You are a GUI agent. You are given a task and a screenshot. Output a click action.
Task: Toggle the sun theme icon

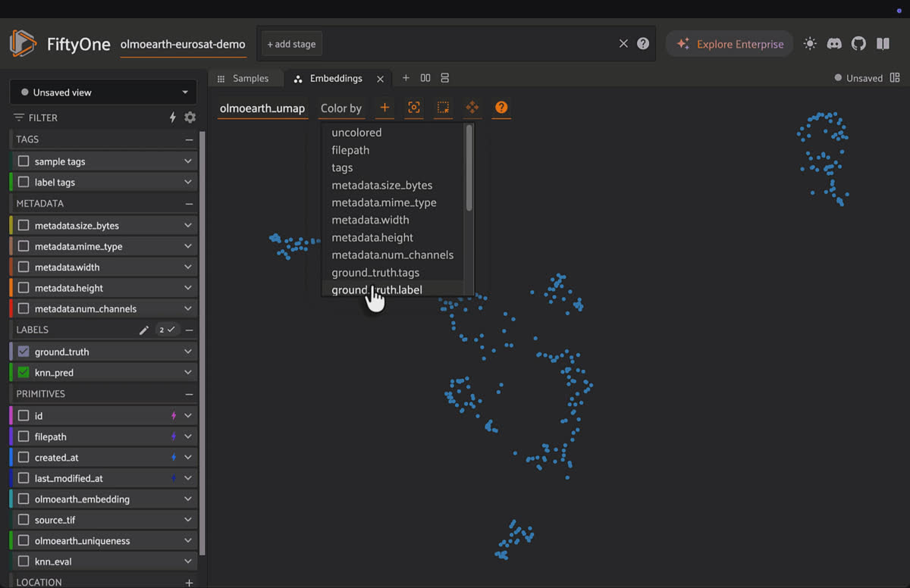point(810,44)
